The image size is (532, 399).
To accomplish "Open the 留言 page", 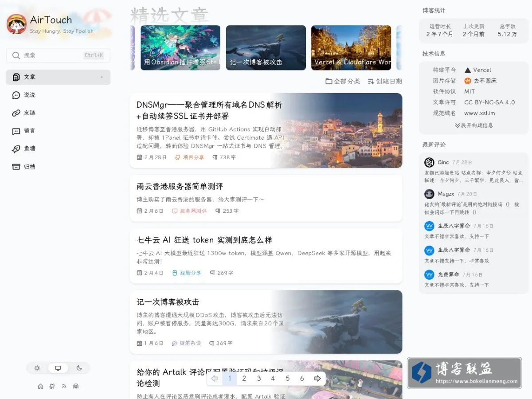I will click(58, 131).
